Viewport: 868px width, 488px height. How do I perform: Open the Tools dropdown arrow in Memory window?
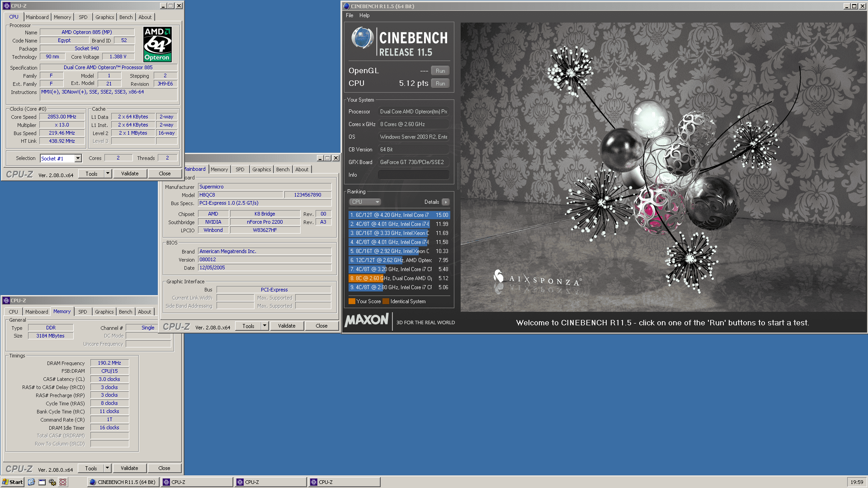pyautogui.click(x=107, y=468)
